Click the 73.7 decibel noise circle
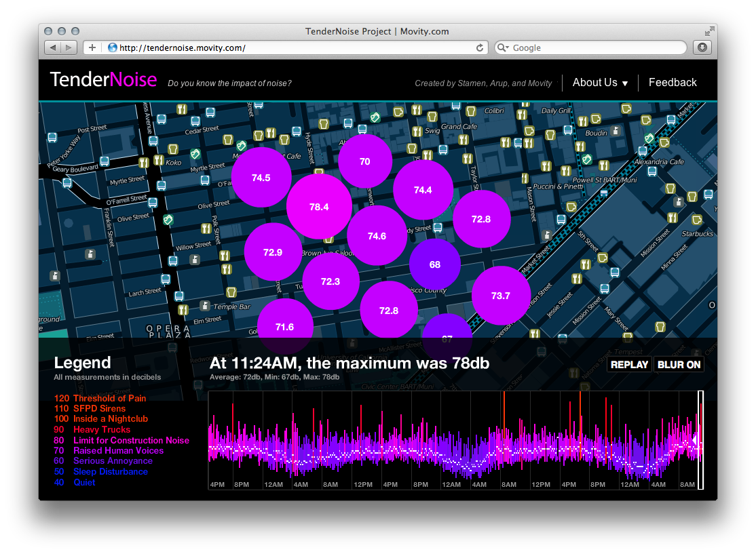Image resolution: width=756 pixels, height=554 pixels. [x=500, y=295]
